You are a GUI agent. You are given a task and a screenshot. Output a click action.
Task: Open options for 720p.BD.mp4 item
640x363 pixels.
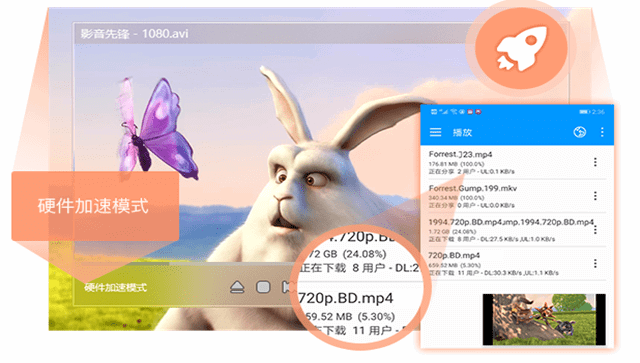click(x=595, y=263)
